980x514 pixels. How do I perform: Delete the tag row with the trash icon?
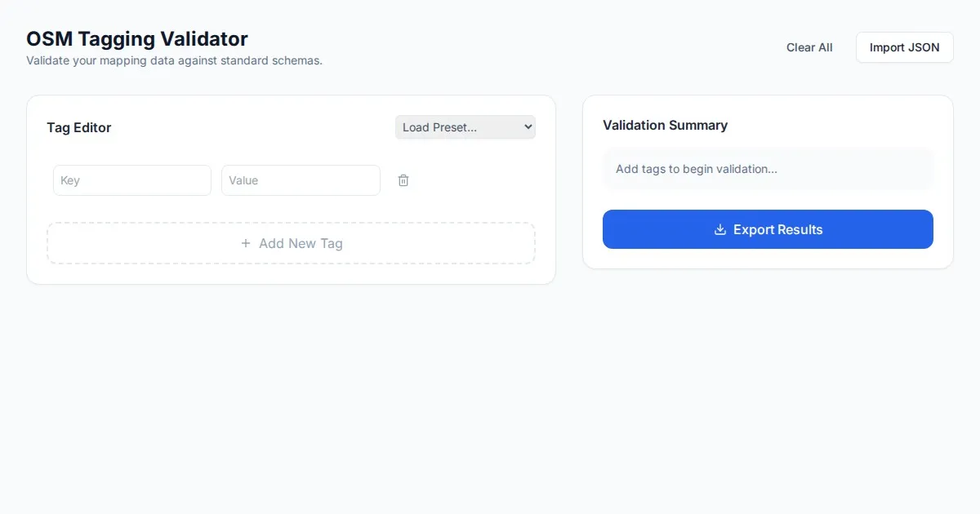pos(403,180)
